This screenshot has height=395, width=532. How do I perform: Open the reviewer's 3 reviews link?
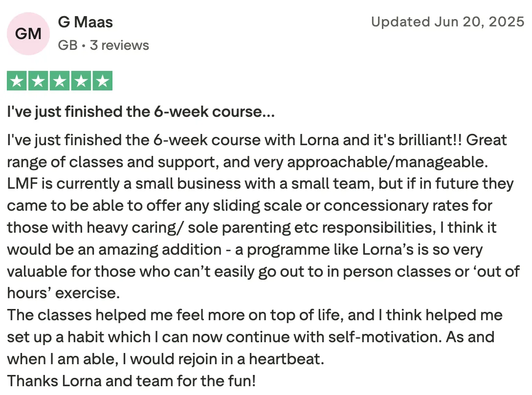coord(119,45)
